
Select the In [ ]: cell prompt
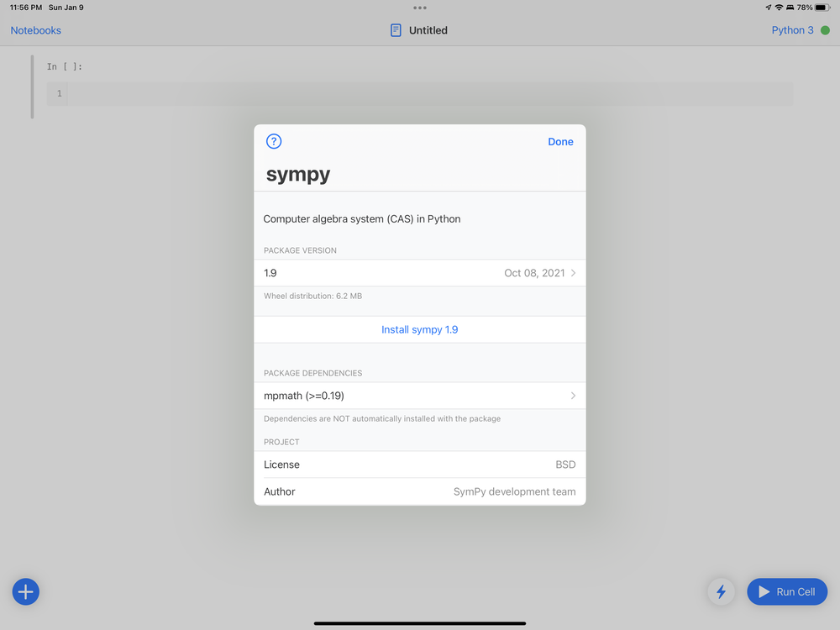tap(65, 66)
